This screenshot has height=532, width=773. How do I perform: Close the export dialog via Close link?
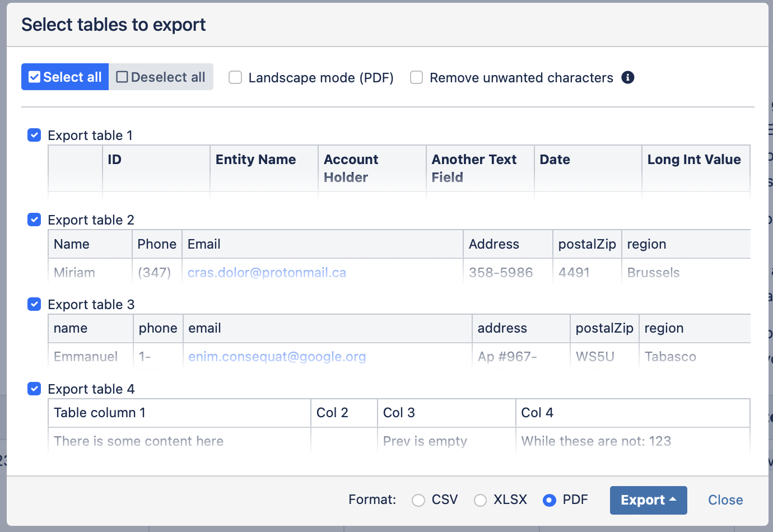[725, 500]
